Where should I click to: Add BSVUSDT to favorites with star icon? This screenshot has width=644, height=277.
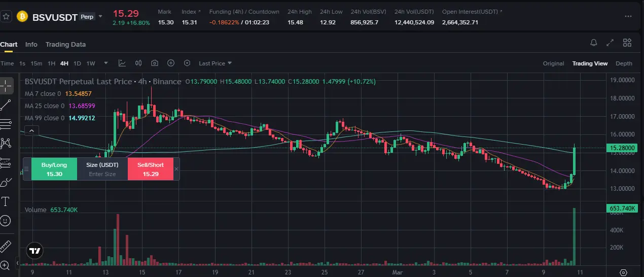click(6, 17)
